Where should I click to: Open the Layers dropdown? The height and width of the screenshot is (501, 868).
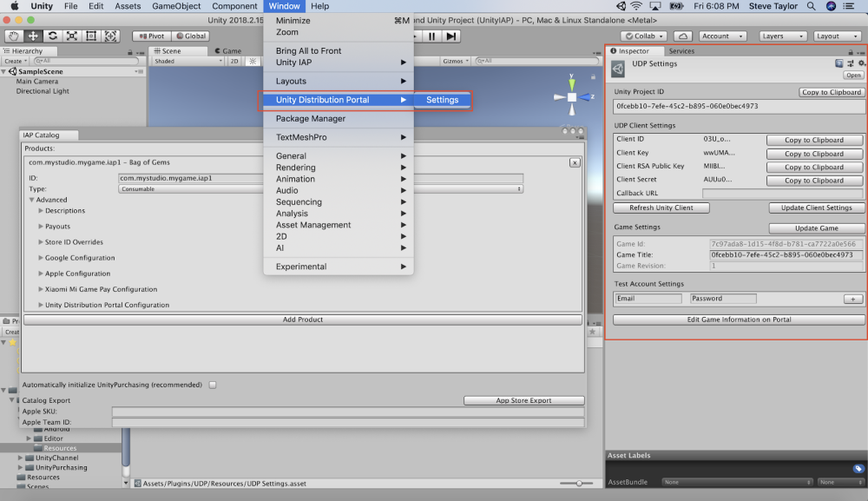pyautogui.click(x=783, y=36)
